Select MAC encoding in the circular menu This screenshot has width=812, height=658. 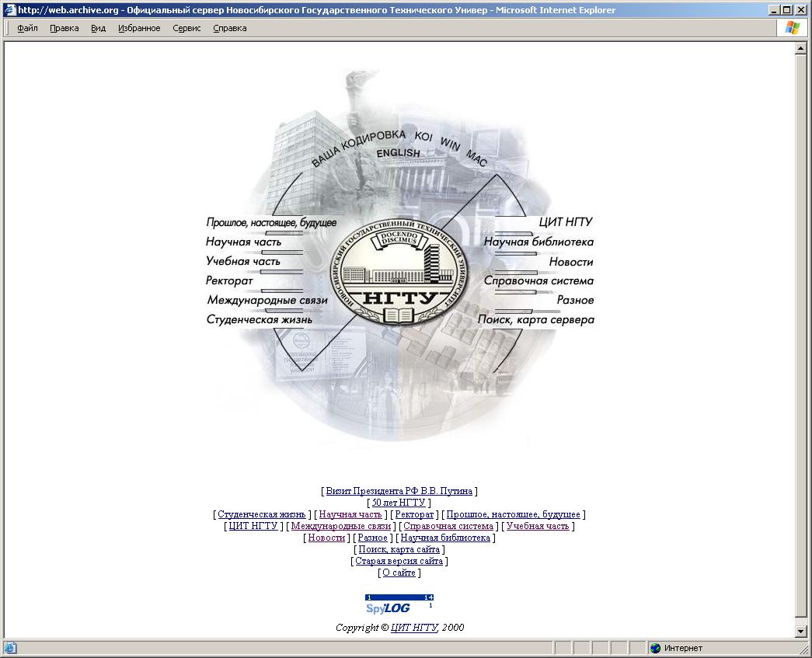(476, 158)
